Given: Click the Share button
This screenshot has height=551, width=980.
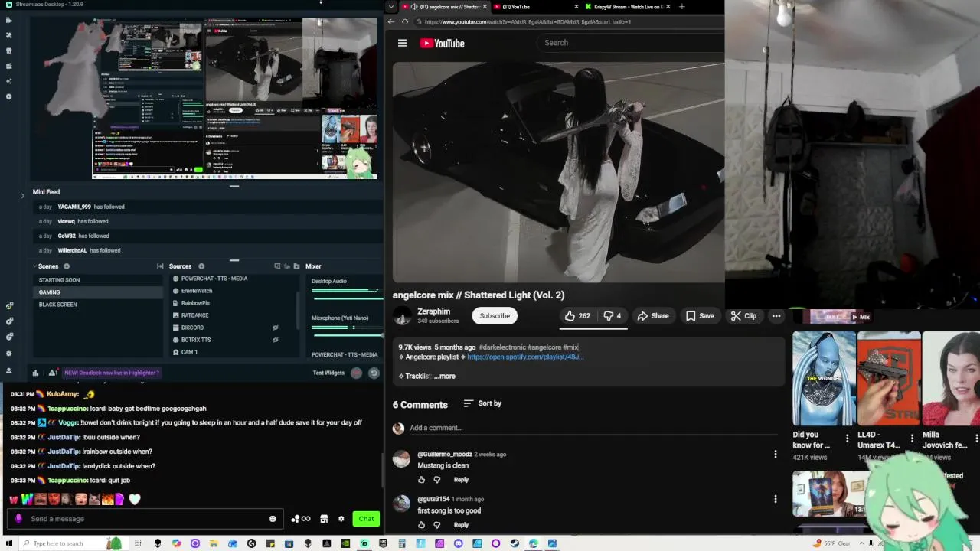Looking at the screenshot, I should click(x=653, y=315).
